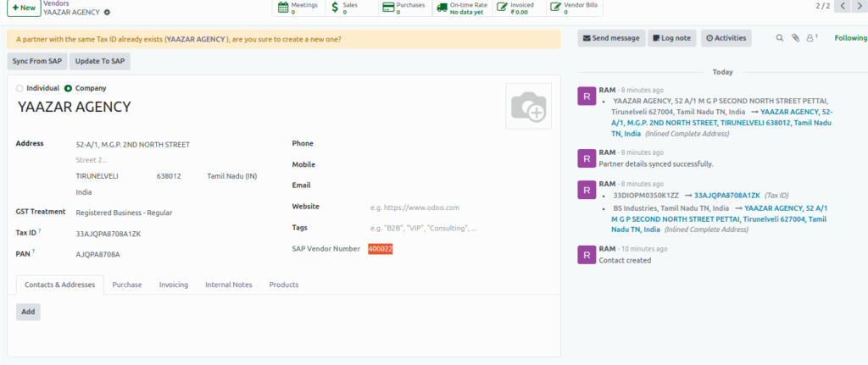The image size is (868, 365).
Task: Click the Sales dollar sign icon
Action: [334, 8]
